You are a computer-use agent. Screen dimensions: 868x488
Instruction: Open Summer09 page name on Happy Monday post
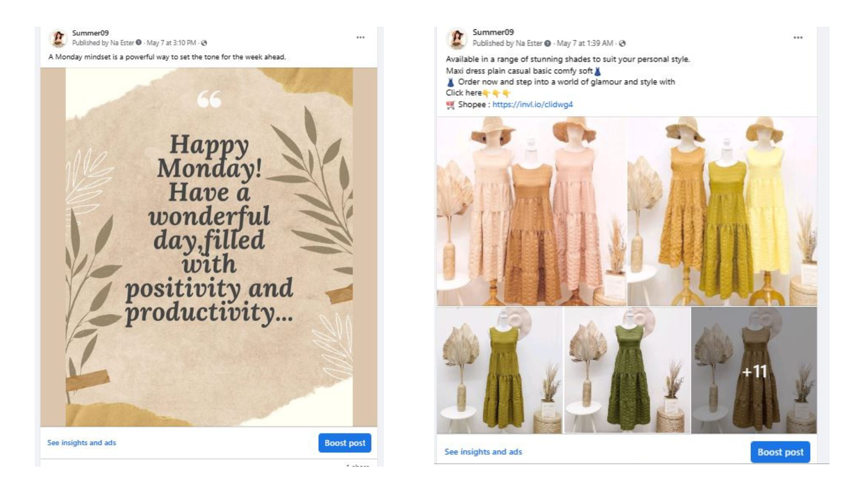coord(90,33)
